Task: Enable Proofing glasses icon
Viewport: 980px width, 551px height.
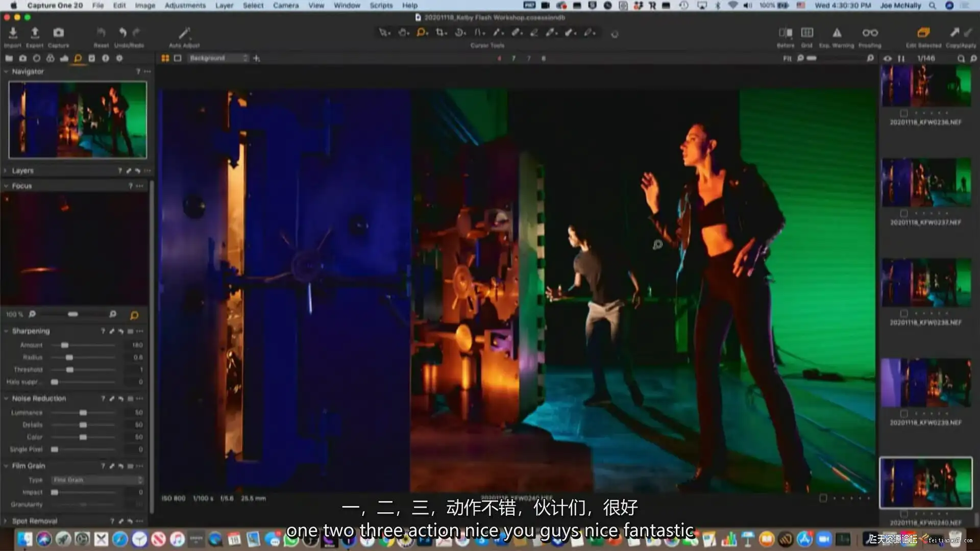Action: coord(870,33)
